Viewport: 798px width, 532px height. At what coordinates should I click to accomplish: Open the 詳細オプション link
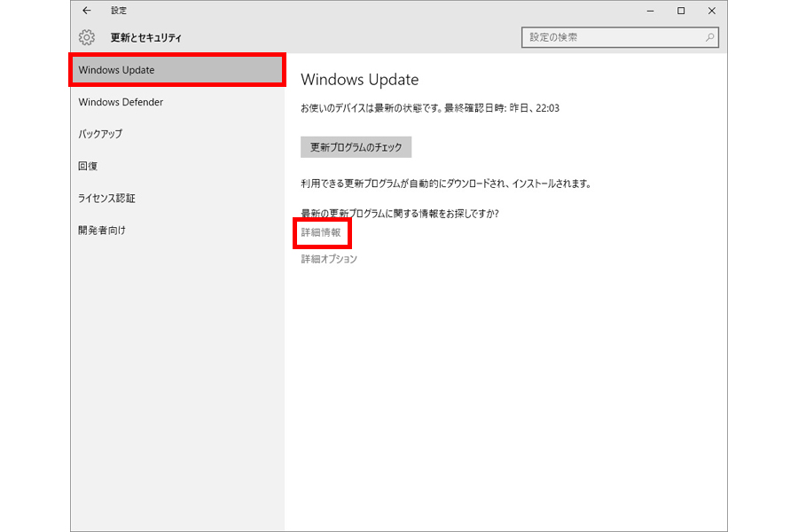(x=329, y=259)
